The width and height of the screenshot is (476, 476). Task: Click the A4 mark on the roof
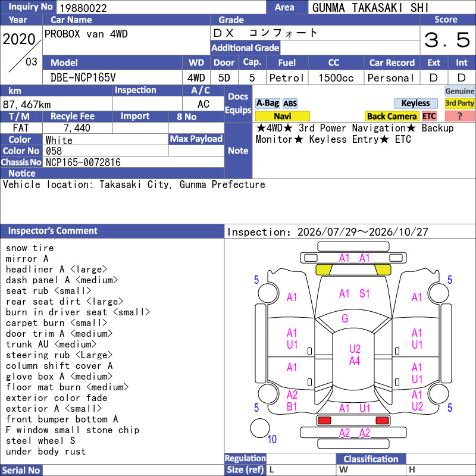[355, 361]
